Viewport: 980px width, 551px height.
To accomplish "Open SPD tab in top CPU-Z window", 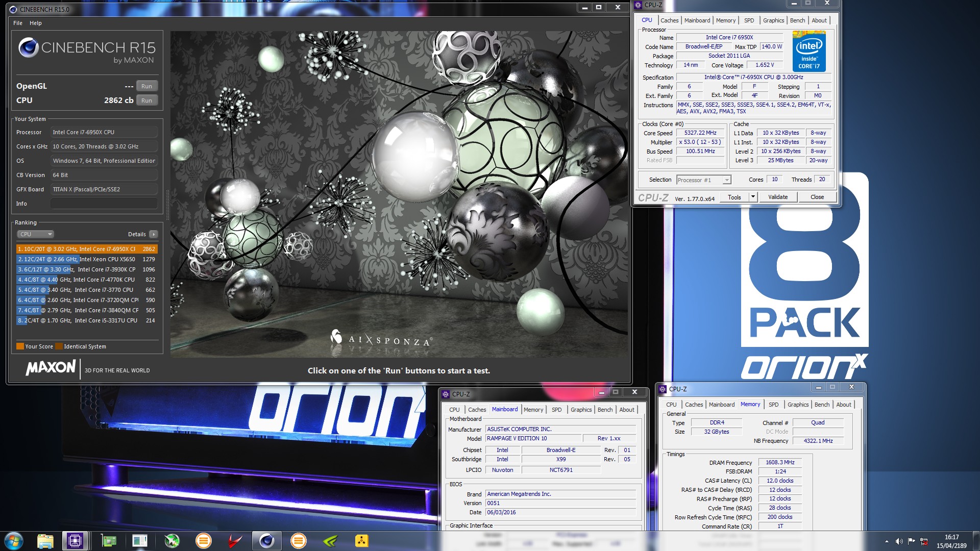I will pos(749,20).
